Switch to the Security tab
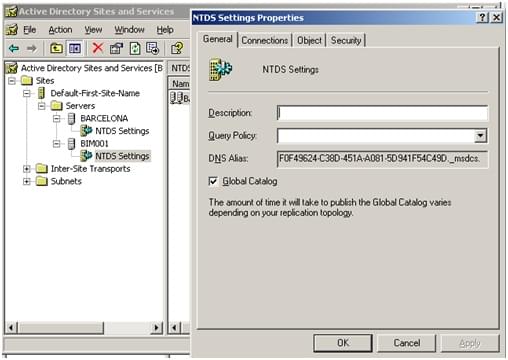 point(346,40)
